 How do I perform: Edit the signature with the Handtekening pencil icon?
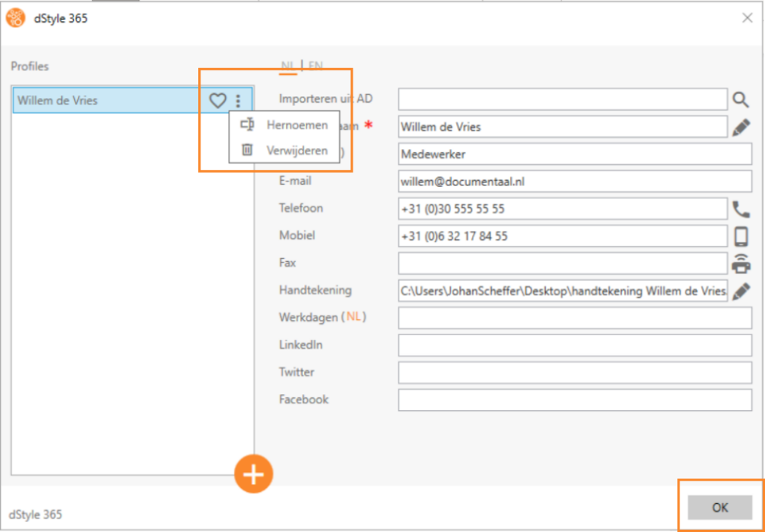[x=741, y=291]
